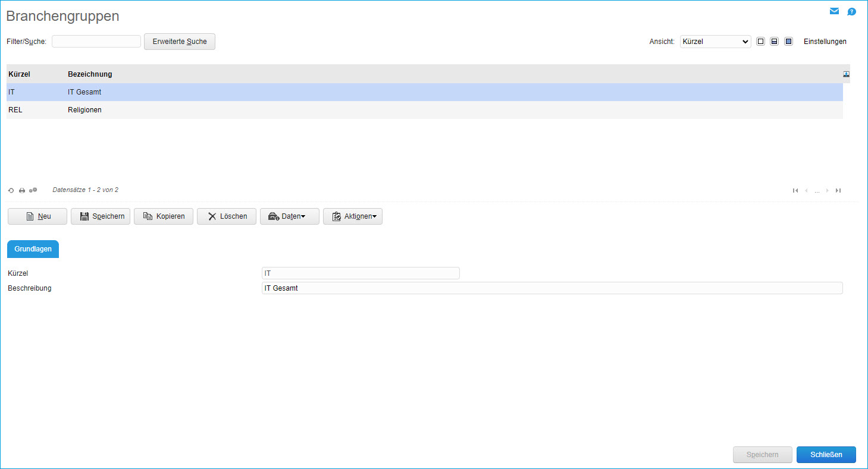868x469 pixels.
Task: Open the Ansicht dropdown showing Kürzel
Action: pos(715,42)
